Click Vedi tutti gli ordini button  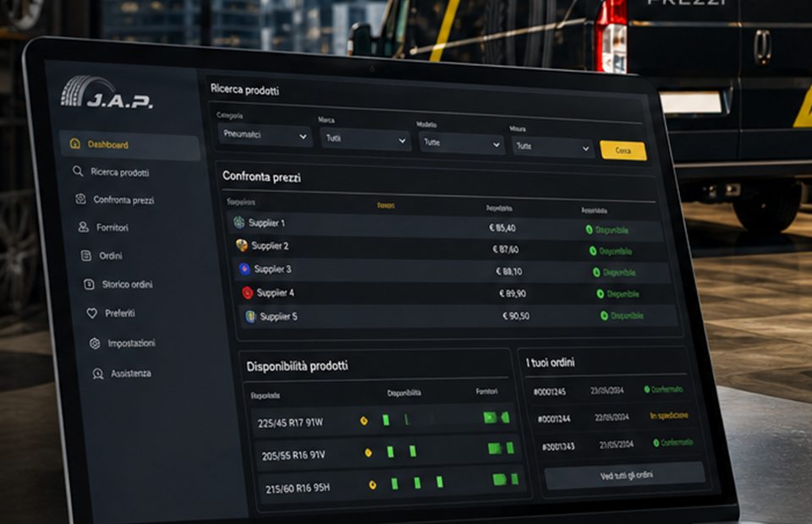click(626, 476)
